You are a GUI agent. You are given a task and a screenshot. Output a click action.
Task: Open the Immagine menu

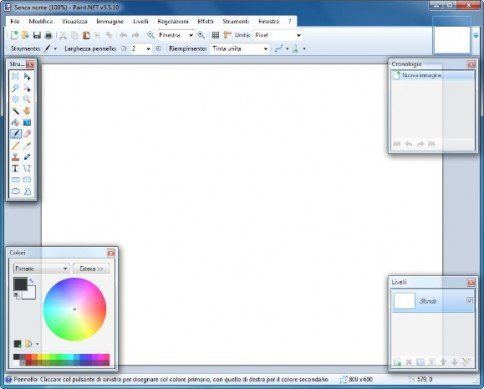110,21
